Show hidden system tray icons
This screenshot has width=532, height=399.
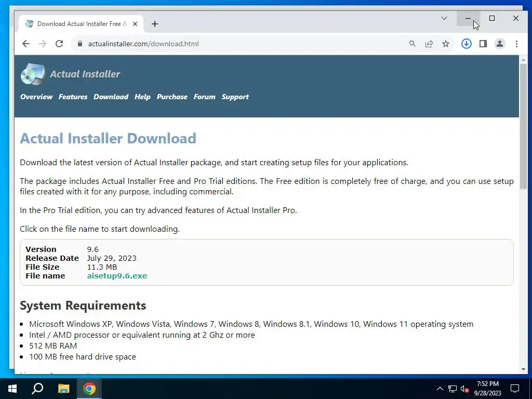440,389
